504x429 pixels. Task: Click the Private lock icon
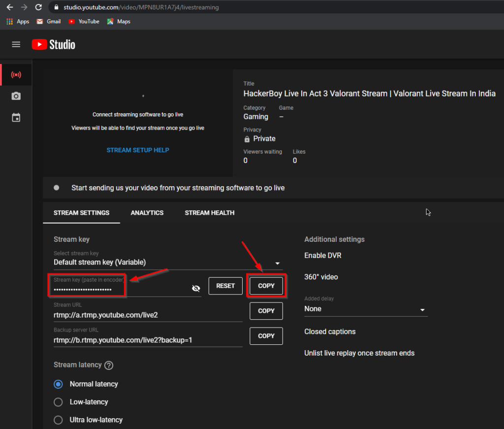pyautogui.click(x=247, y=139)
